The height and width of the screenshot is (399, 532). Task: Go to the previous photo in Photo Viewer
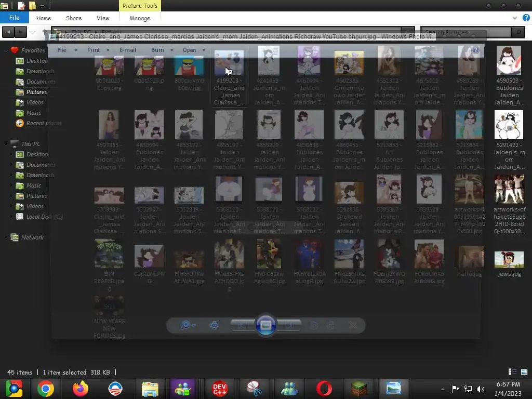(242, 325)
